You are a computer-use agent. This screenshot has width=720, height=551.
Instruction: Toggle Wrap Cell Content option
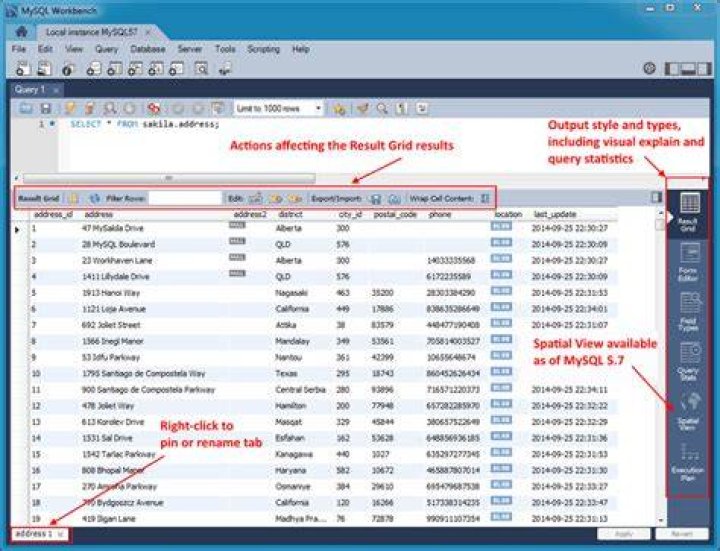(x=484, y=198)
